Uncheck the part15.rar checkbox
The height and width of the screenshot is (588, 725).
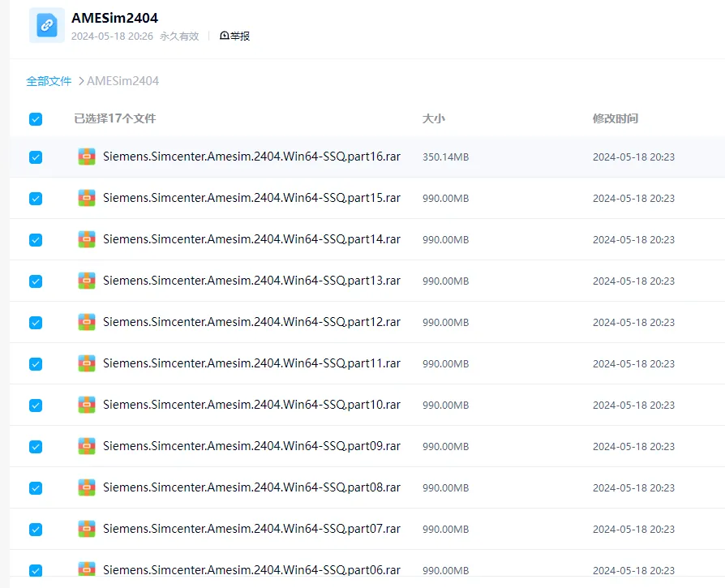coord(36,199)
